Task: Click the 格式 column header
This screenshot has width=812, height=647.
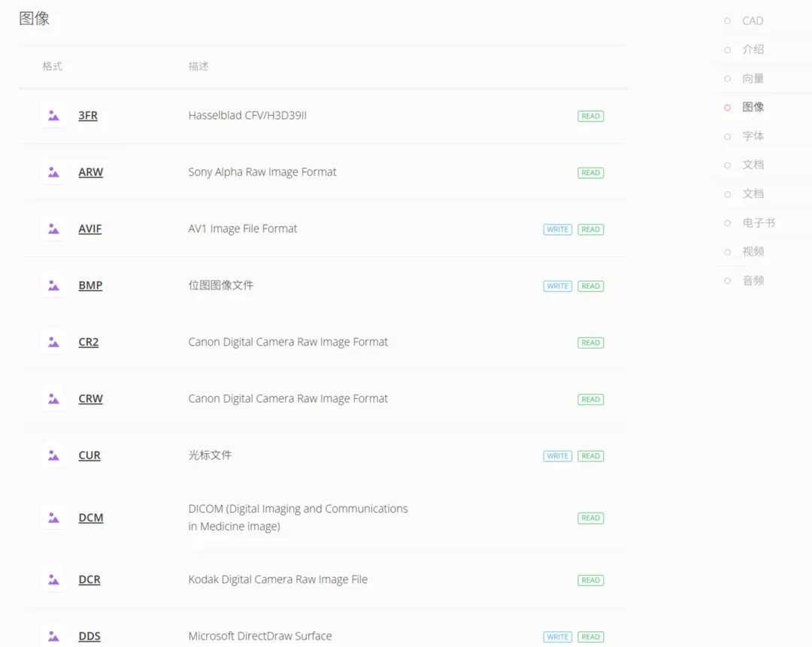Action: click(53, 66)
